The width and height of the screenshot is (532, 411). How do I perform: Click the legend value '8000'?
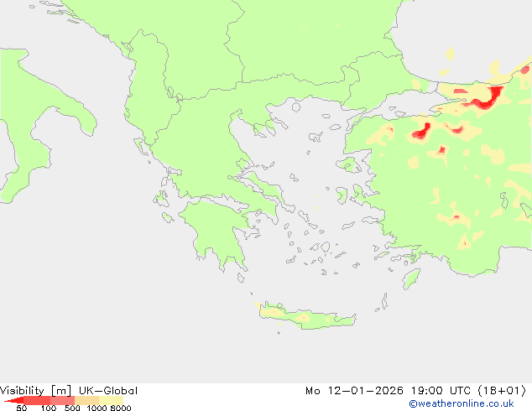[x=121, y=408]
